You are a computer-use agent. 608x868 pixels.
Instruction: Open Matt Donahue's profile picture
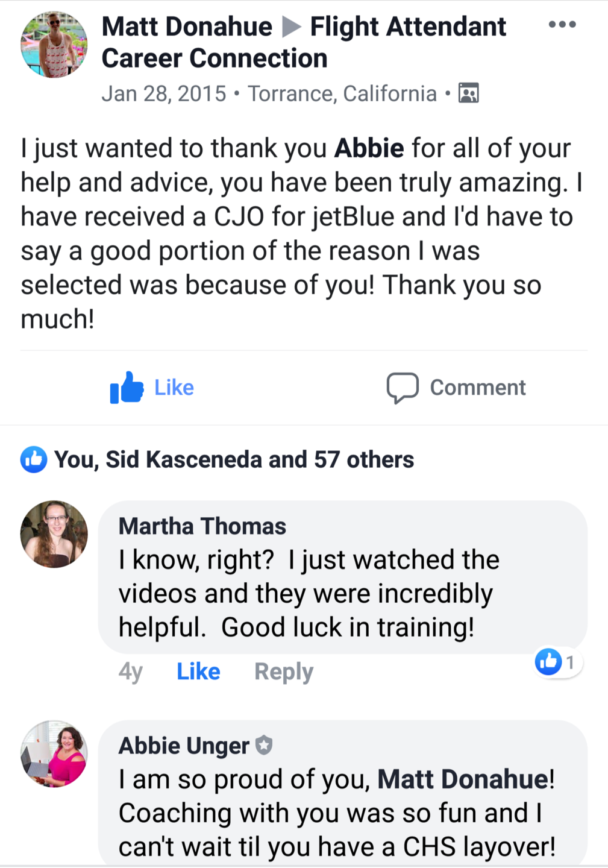(54, 45)
